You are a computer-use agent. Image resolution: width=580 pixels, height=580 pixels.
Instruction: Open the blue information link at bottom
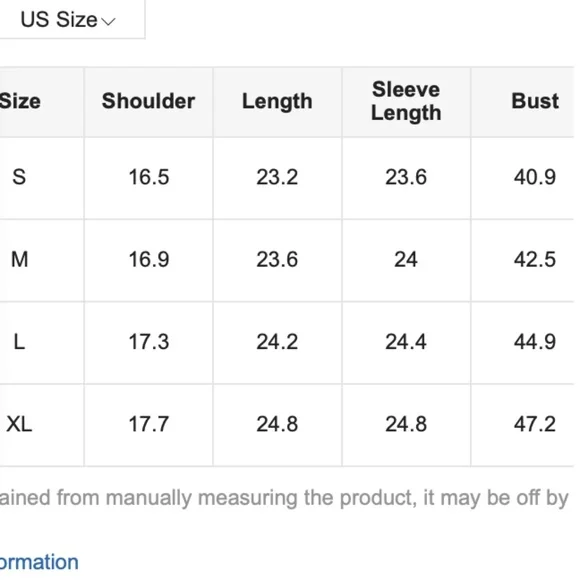tap(39, 562)
